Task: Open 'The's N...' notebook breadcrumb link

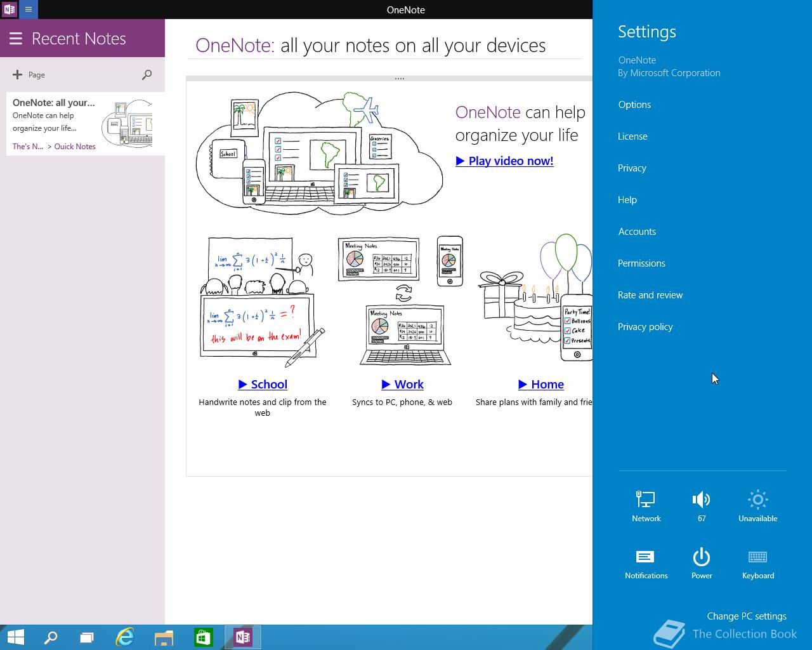Action: 28,147
